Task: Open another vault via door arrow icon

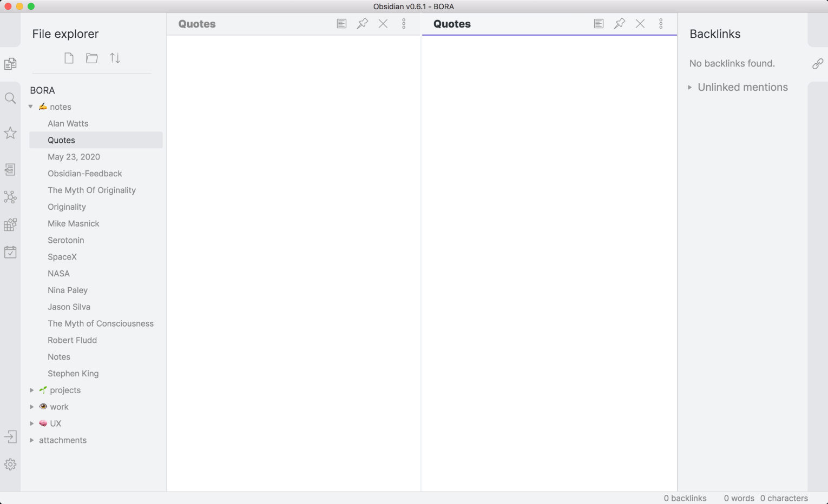Action: click(x=10, y=437)
